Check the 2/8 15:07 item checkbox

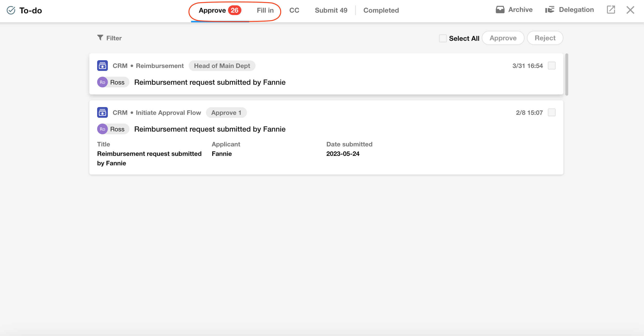551,112
